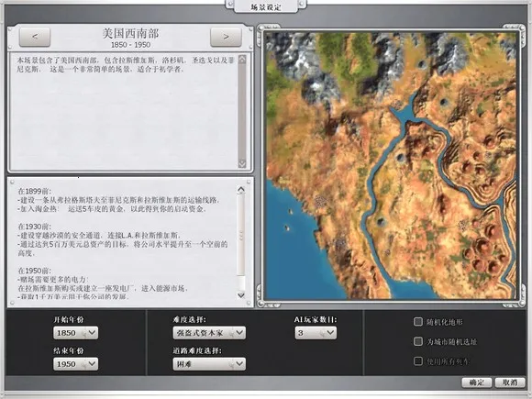Go to previous scenario with the left arrow button
The image size is (532, 399).
[x=35, y=37]
